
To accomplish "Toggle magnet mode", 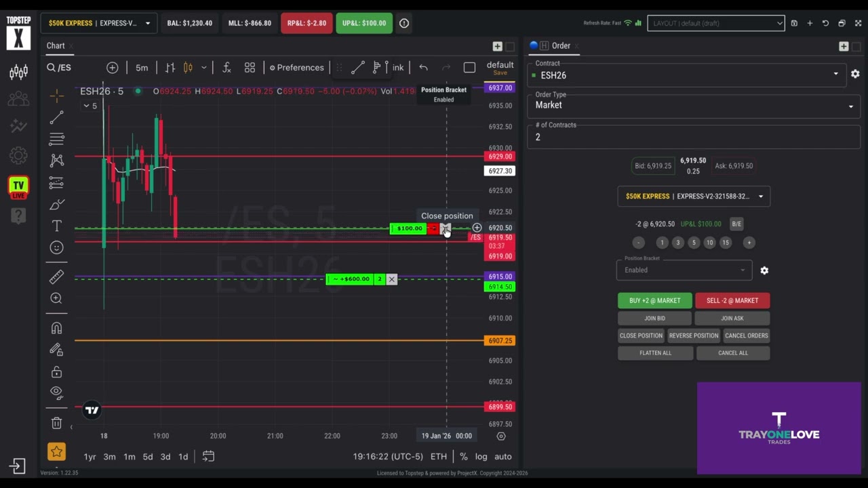I will [x=57, y=328].
